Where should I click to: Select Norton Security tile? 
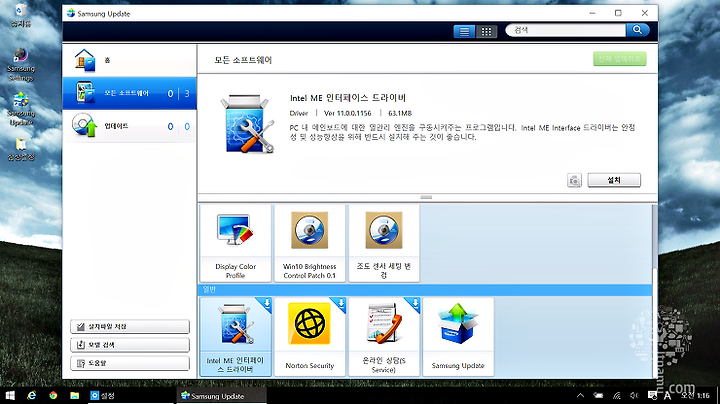point(309,337)
